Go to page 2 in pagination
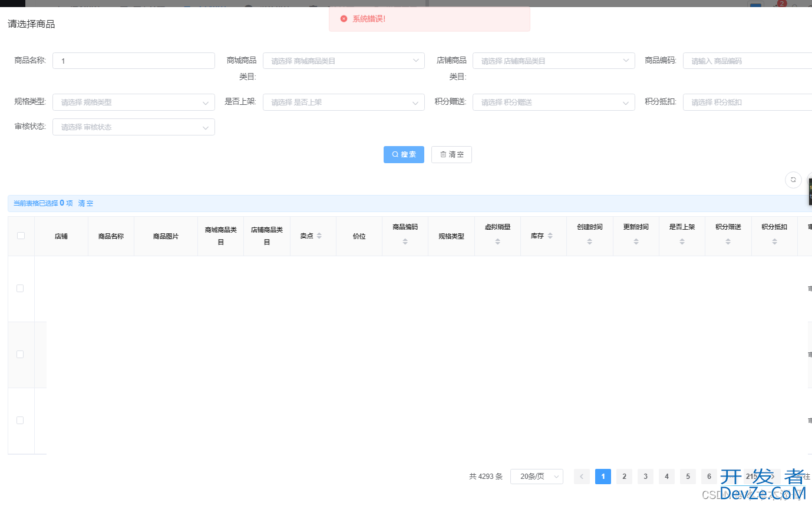Image resolution: width=812 pixels, height=506 pixels. click(624, 477)
